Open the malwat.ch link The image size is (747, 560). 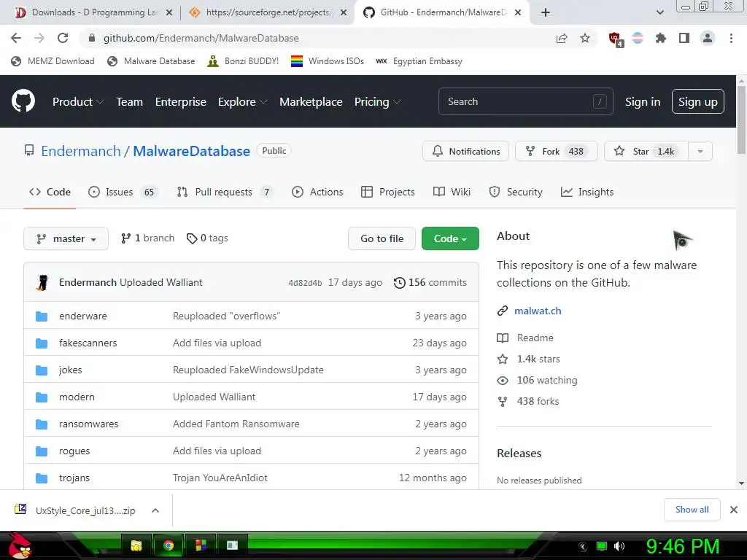point(538,311)
